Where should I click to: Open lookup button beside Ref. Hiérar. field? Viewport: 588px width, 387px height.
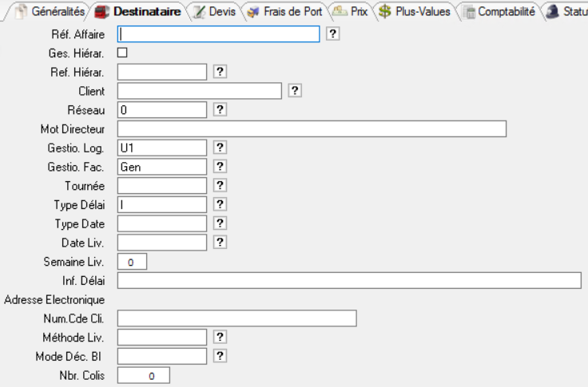coord(220,72)
